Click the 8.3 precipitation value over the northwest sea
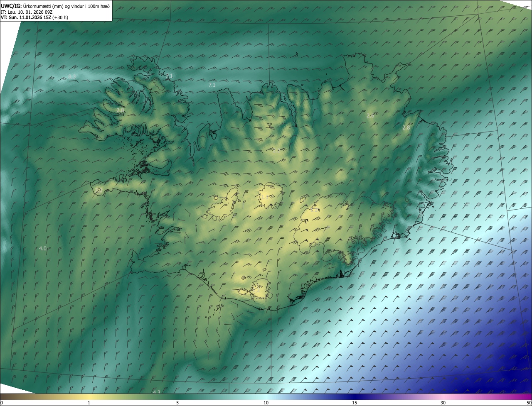Image resolution: width=532 pixels, height=406 pixels. point(72,76)
